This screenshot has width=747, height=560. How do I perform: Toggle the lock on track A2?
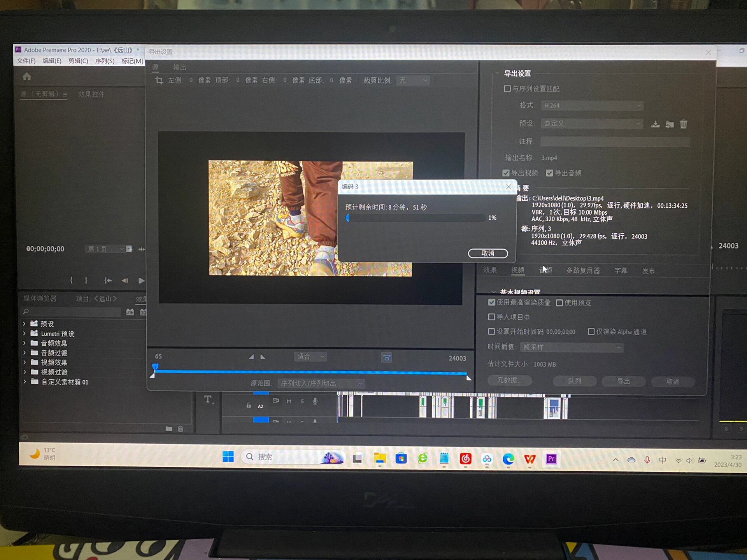click(249, 405)
